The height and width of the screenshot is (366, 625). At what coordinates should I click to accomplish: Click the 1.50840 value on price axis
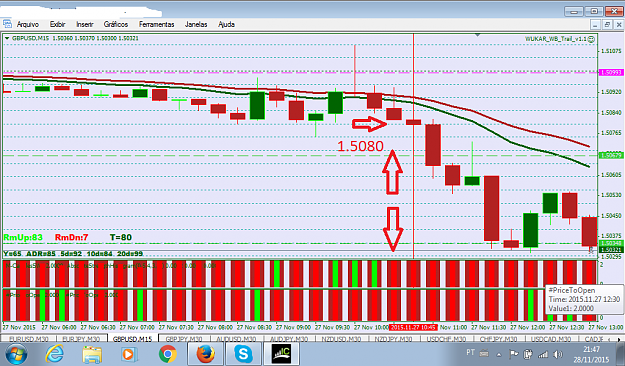(611, 113)
